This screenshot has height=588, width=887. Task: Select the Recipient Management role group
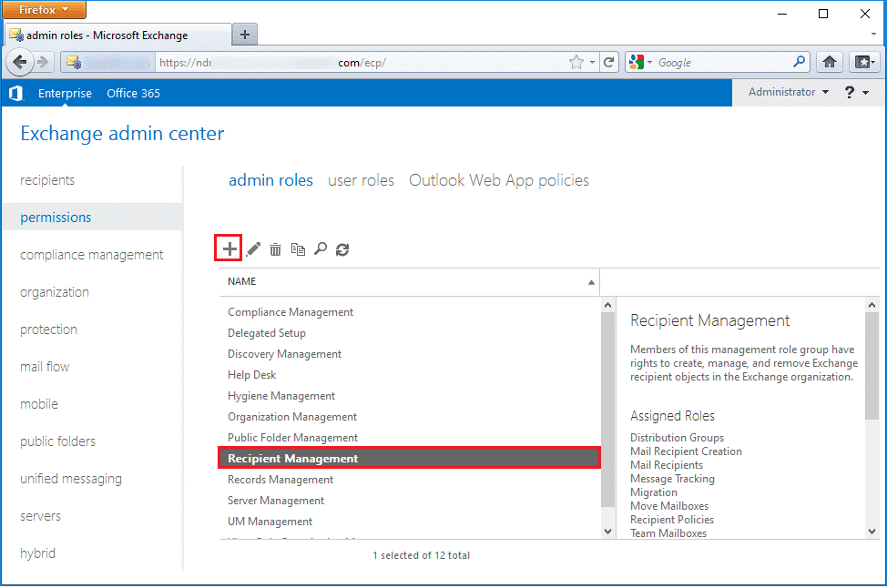410,459
